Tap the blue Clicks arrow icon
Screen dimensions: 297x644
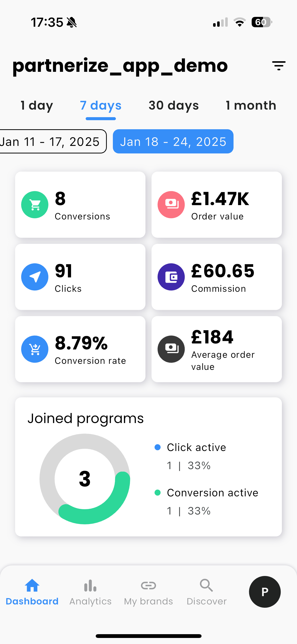(35, 277)
